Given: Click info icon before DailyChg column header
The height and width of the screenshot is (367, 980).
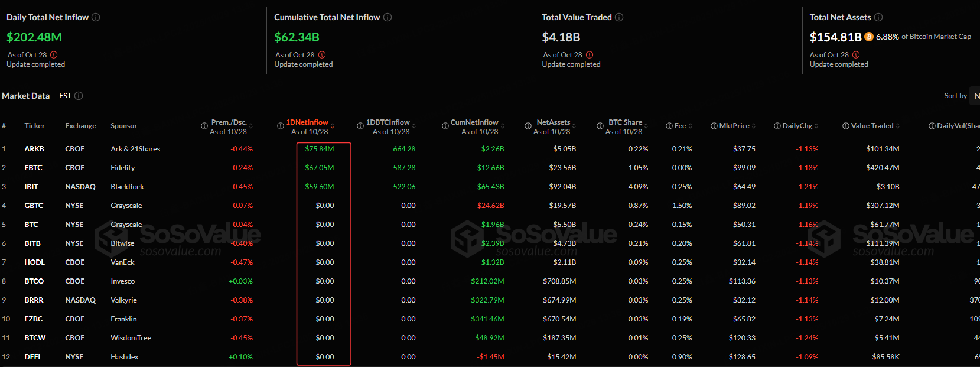Looking at the screenshot, I should [x=777, y=126].
